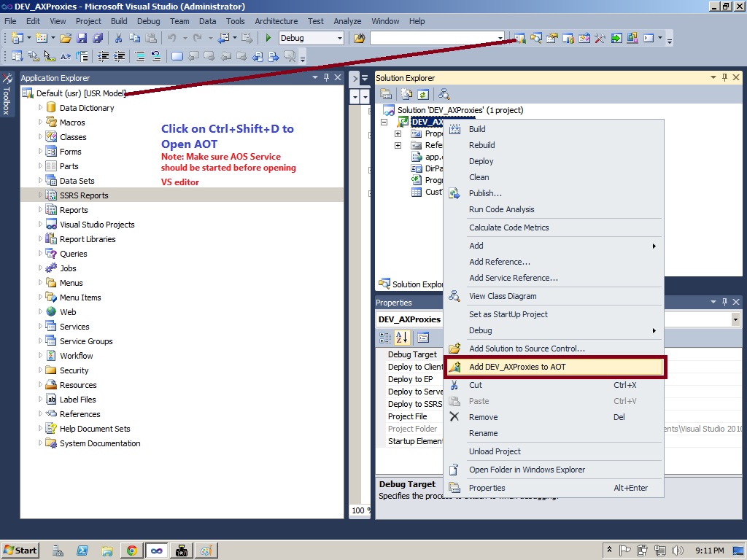This screenshot has height=560, width=747.
Task: Choose Add DEV_AXProxies to AOT
Action: pyautogui.click(x=554, y=367)
